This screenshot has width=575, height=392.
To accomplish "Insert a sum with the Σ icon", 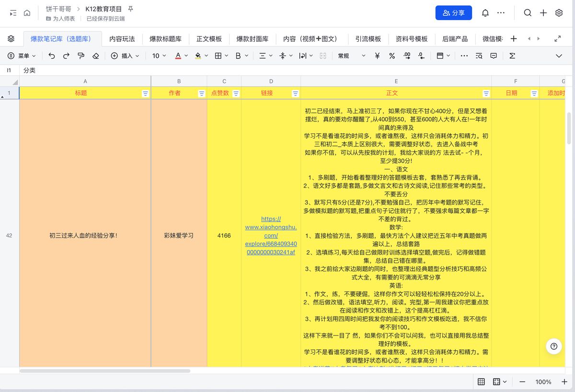I will coord(512,56).
